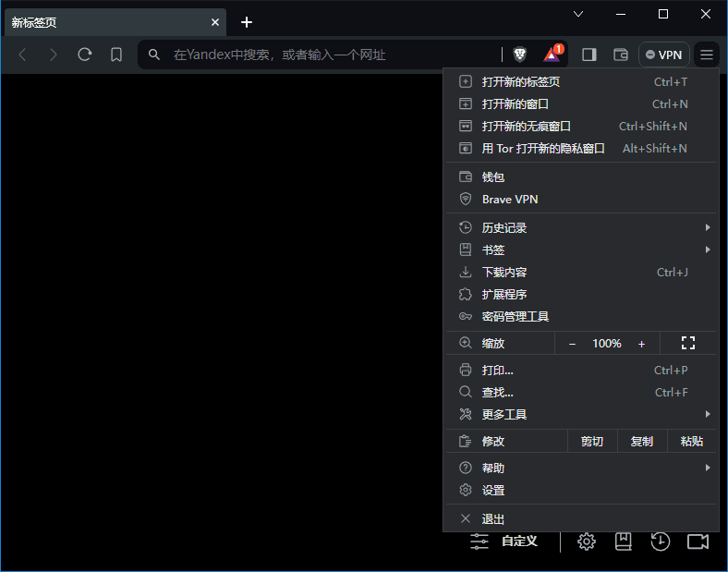
Task: Click the 复制 button in edit row
Action: [642, 442]
